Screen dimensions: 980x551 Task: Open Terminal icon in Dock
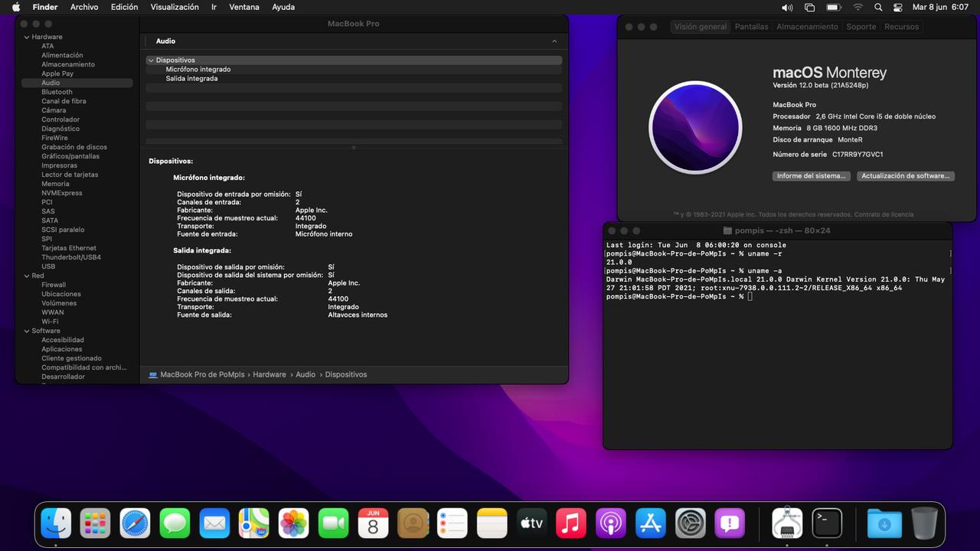pyautogui.click(x=827, y=523)
